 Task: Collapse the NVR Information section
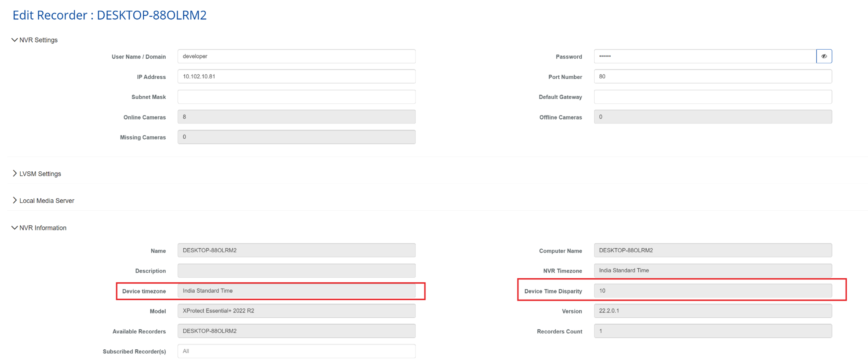39,228
